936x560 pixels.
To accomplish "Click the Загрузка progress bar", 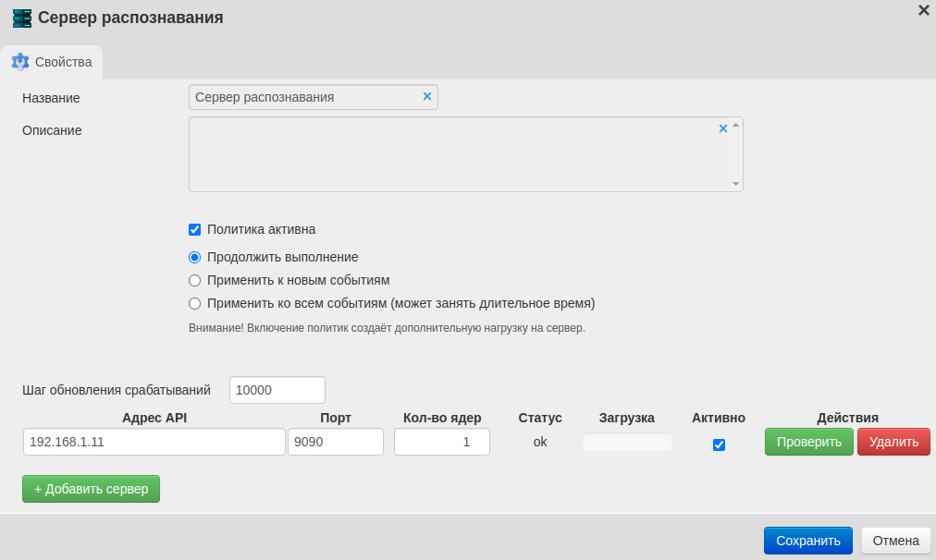I will (627, 443).
